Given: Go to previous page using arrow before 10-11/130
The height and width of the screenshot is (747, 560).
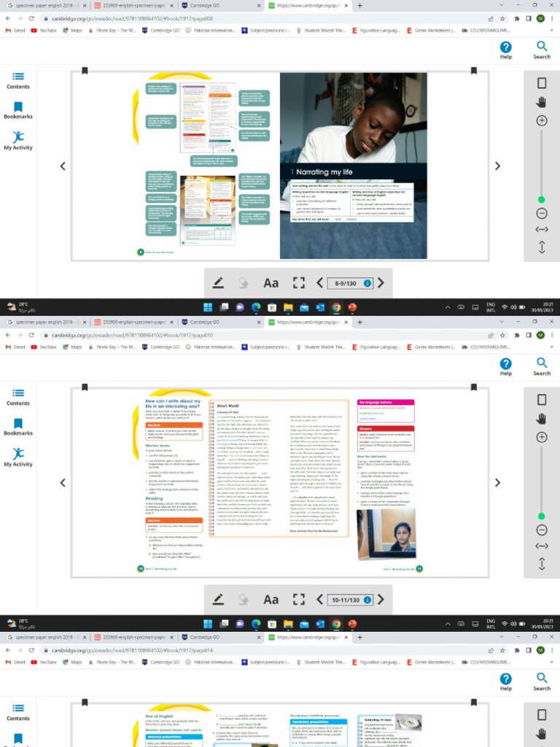Looking at the screenshot, I should pos(319,600).
